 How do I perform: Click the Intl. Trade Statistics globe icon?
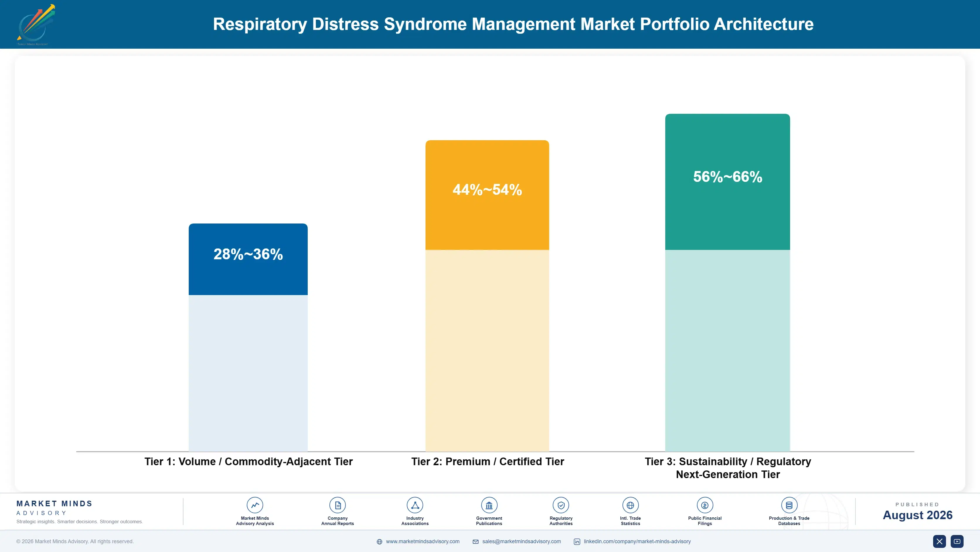[x=630, y=505]
